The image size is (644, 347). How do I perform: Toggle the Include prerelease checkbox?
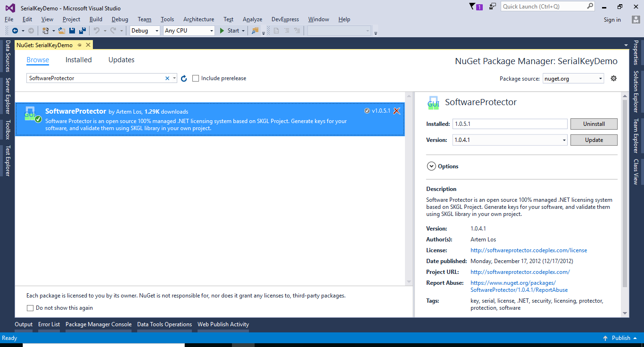[x=196, y=78]
